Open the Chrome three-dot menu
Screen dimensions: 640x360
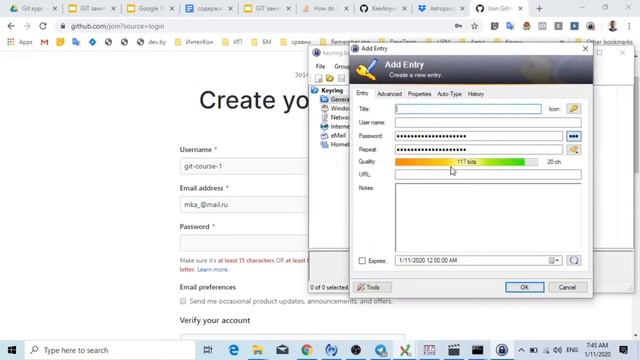click(629, 26)
